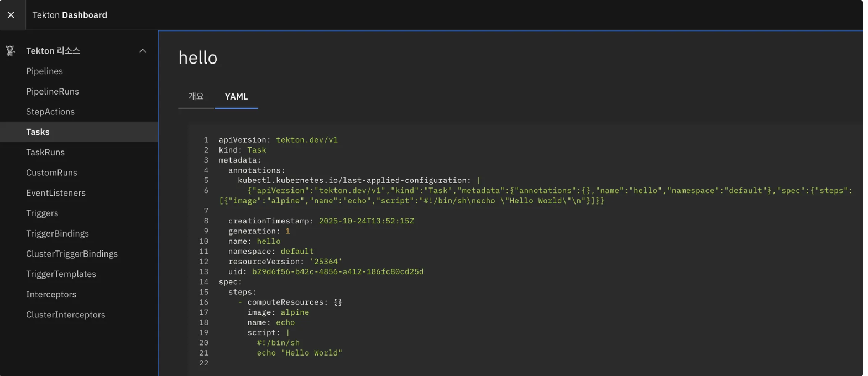The height and width of the screenshot is (376, 868).
Task: Go to Pipelines in the sidebar
Action: coord(79,71)
